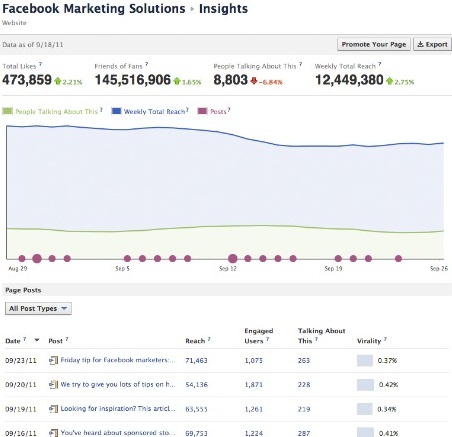Click the reach value 54,136

[x=196, y=385]
